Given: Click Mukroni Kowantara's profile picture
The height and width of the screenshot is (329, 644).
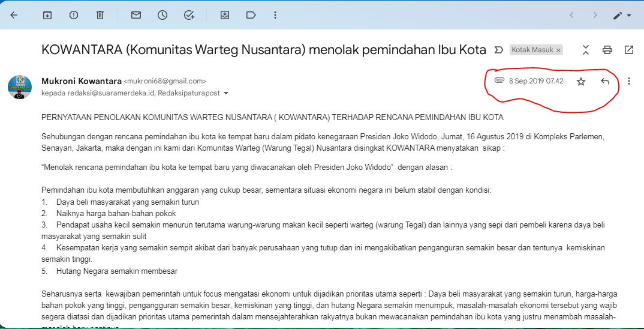Looking at the screenshot, I should 20,87.
